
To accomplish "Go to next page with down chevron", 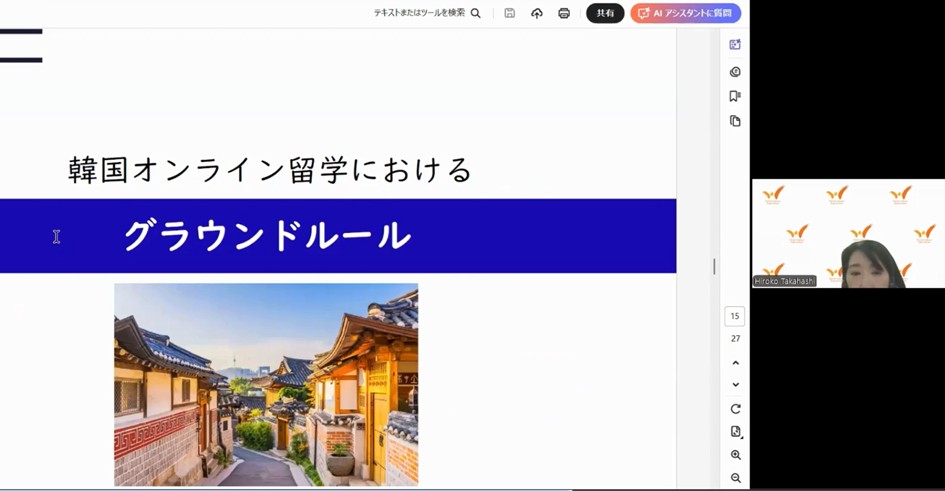I will pyautogui.click(x=735, y=385).
